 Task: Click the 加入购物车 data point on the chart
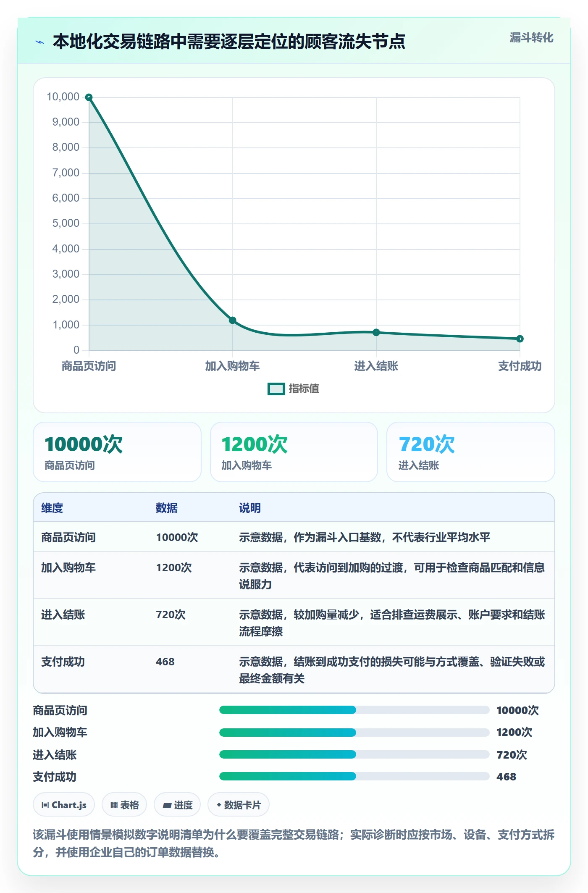coord(233,320)
